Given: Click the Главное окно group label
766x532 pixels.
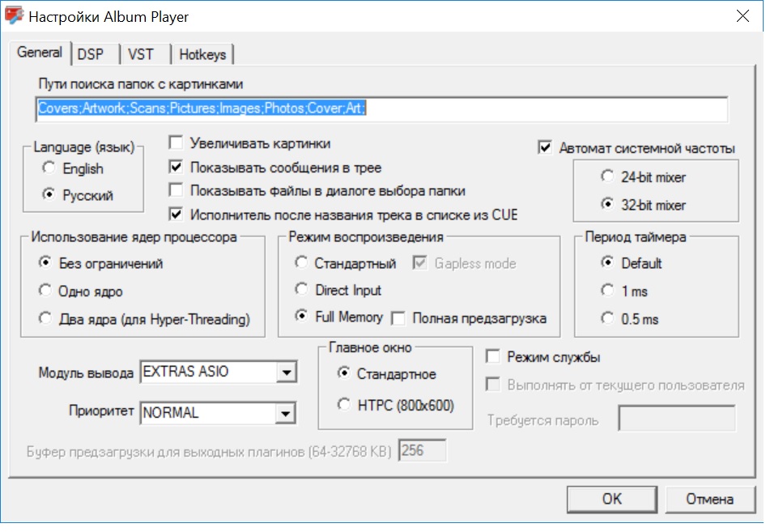Looking at the screenshot, I should click(370, 347).
